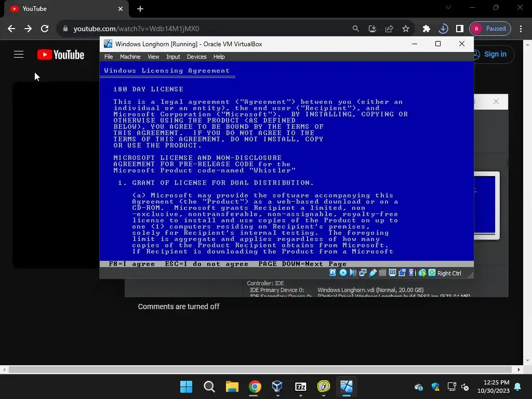Open the Input menu in VirtualBox
The height and width of the screenshot is (399, 532).
173,57
